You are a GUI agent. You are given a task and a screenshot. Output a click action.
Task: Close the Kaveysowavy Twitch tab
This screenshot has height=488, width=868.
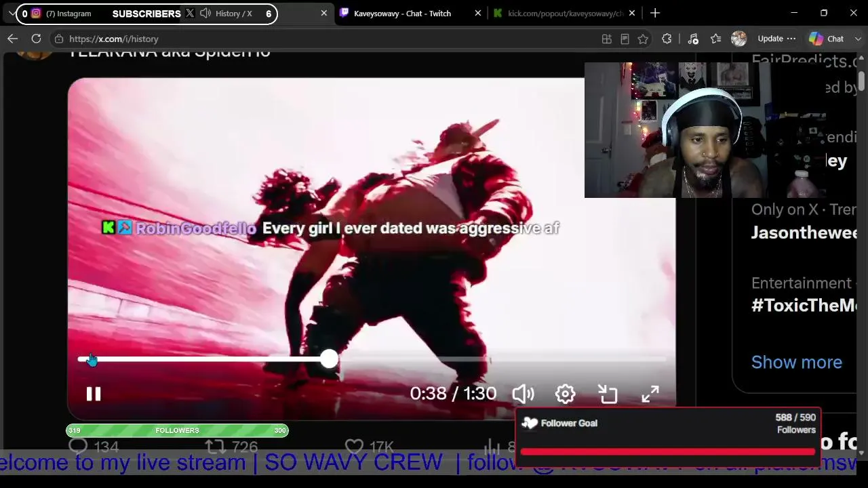[478, 13]
